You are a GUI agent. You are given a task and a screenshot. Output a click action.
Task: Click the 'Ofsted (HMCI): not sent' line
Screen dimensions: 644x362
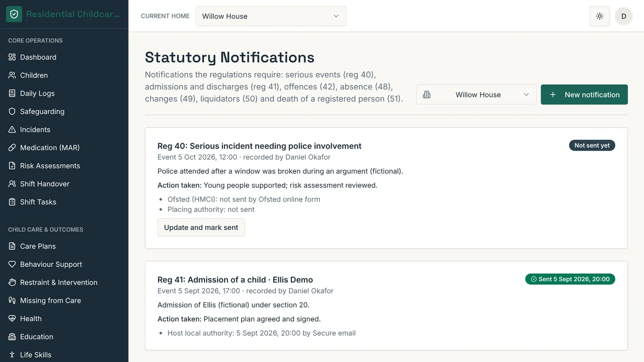[244, 199]
